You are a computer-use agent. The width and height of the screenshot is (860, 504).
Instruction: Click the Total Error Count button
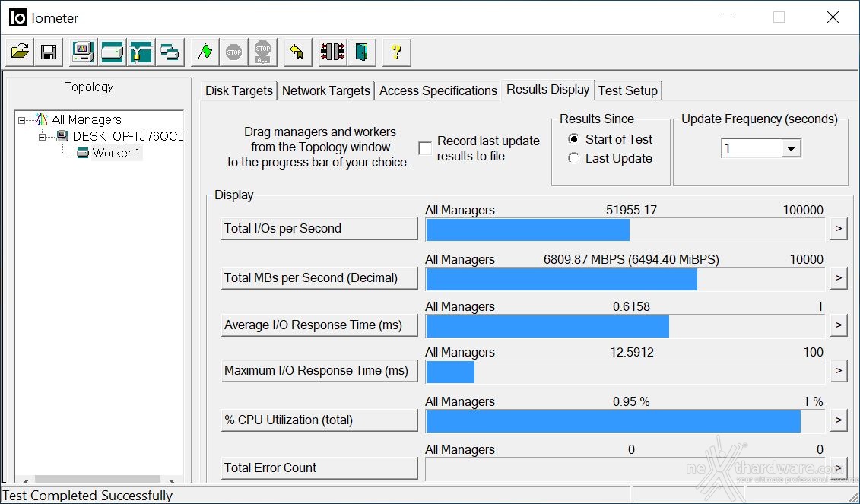pos(319,468)
